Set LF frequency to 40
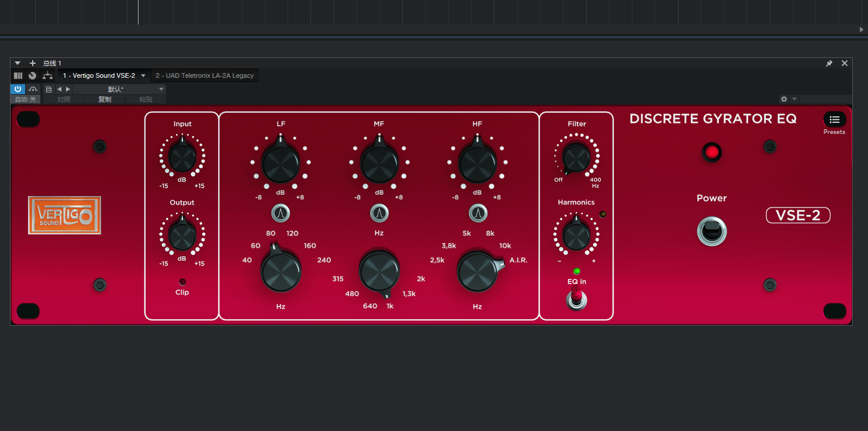Viewport: 868px width, 431px height. (x=247, y=260)
